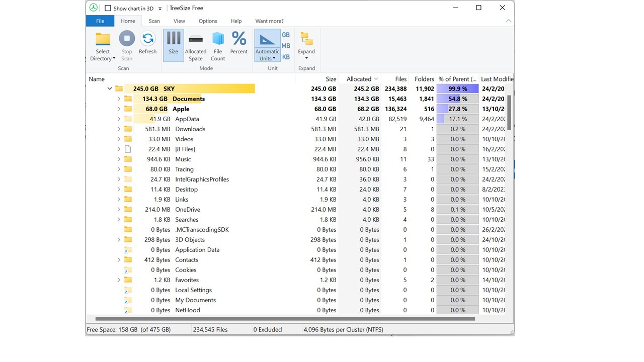Switch to Allocated Space mode

(x=196, y=44)
